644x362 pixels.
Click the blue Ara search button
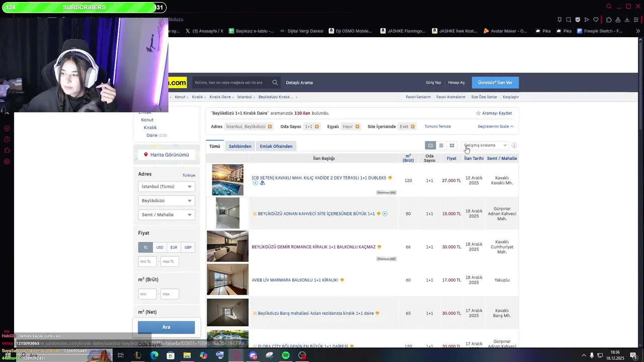click(x=167, y=327)
